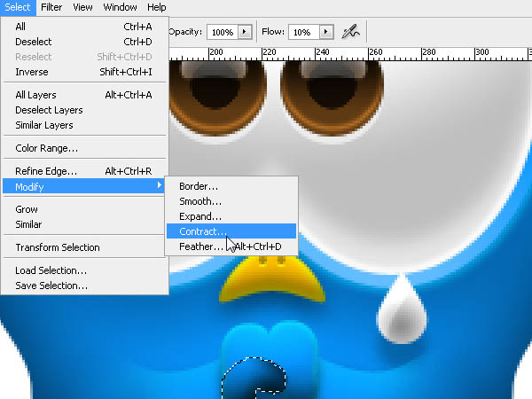Click Deselect Layers menu entry
The image size is (532, 399).
83,110
